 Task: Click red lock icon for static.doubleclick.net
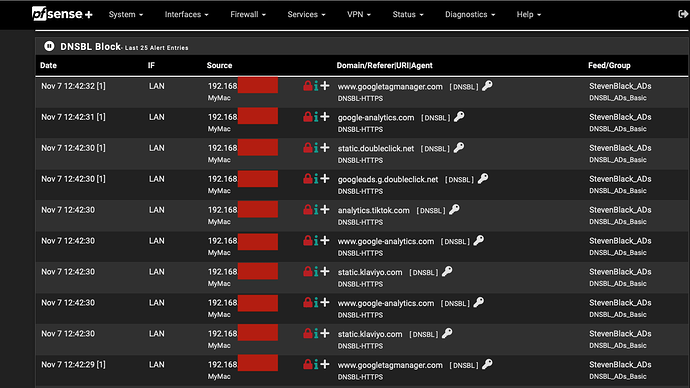point(308,148)
